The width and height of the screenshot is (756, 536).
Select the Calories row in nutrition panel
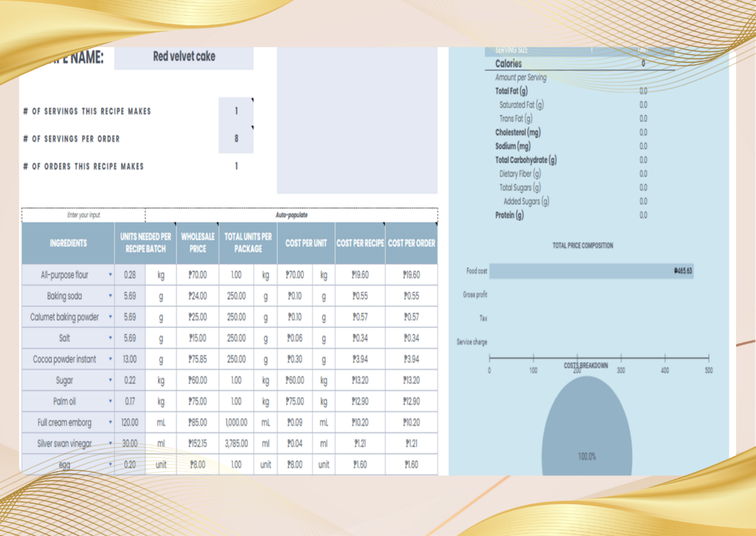579,64
